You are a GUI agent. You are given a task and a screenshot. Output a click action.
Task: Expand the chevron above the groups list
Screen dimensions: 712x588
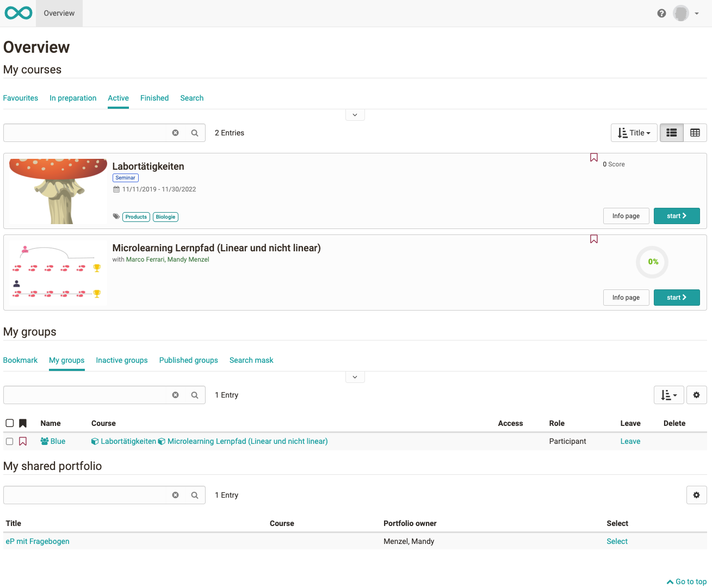point(355,376)
